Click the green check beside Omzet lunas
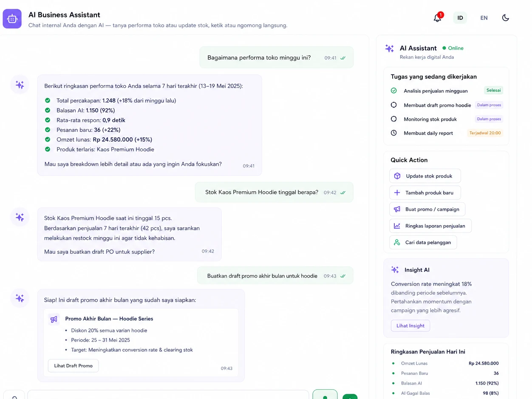Screen dimensions: 532x399 click(x=48, y=139)
